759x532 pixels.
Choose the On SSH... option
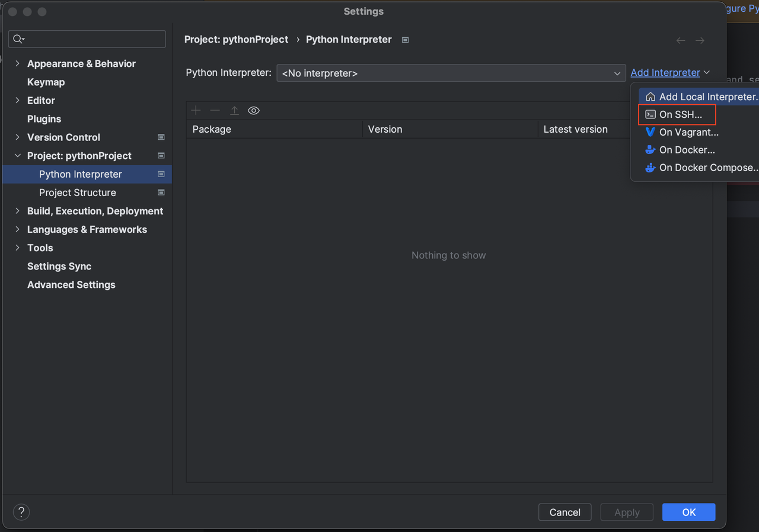click(x=680, y=114)
